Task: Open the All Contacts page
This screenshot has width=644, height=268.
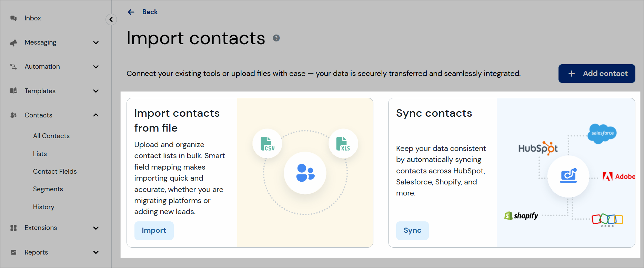Action: (51, 136)
